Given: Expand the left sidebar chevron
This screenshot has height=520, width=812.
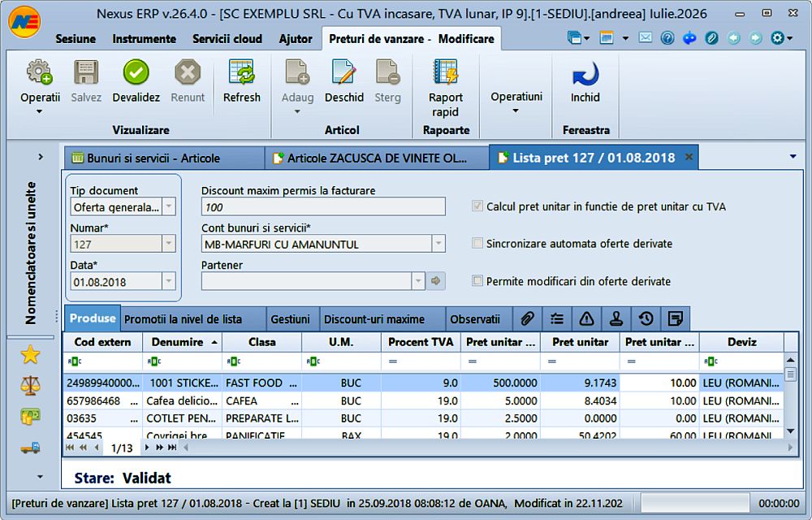Looking at the screenshot, I should (41, 157).
